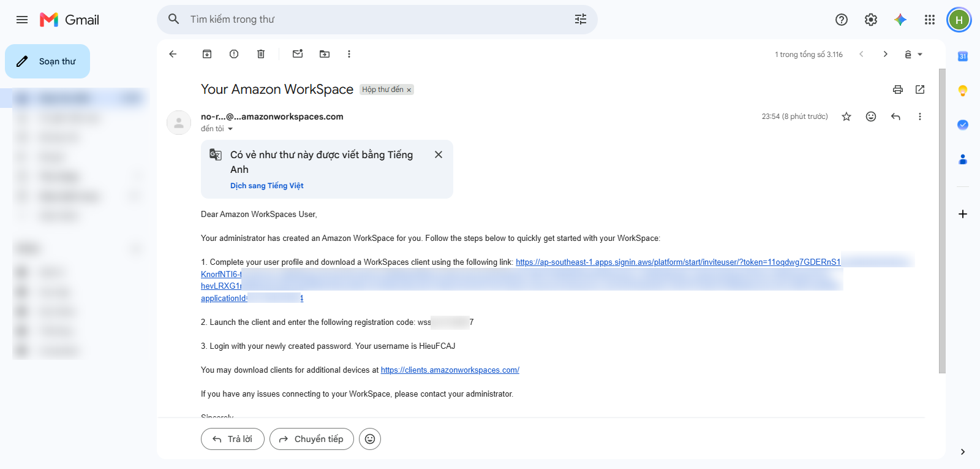The height and width of the screenshot is (469, 980).
Task: Open the Settings gear icon
Action: [x=871, y=20]
